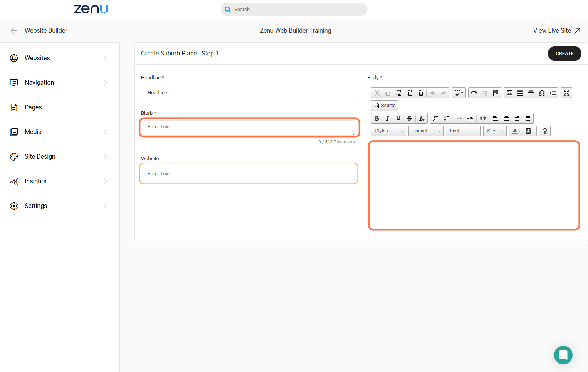Screen dimensions: 588x372
Task: Open the chat support bubble
Action: (x=563, y=355)
